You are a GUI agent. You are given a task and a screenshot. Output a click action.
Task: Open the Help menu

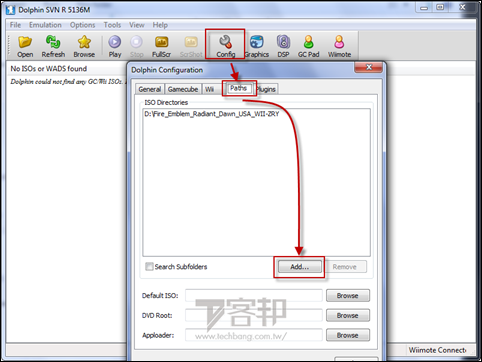[160, 25]
